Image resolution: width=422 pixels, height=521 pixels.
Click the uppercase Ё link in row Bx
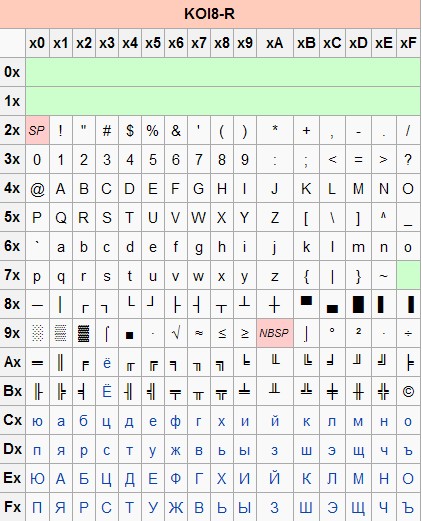pos(107,391)
